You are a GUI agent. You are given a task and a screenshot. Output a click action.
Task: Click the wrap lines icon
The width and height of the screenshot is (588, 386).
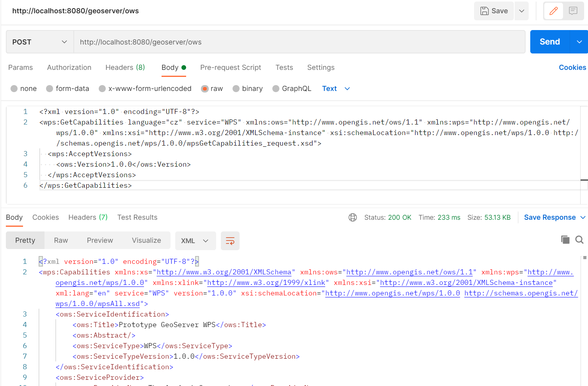(x=230, y=241)
